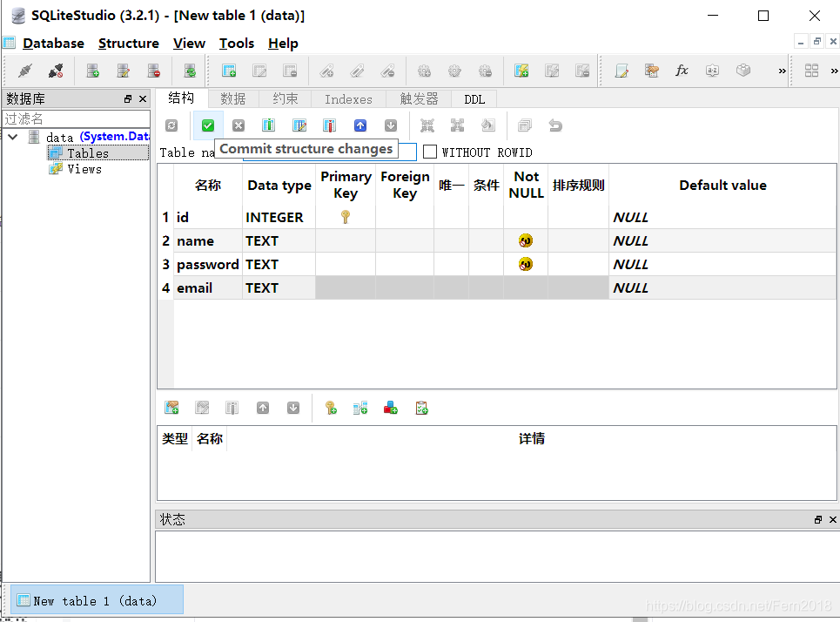Add table unique constraint colored blocks icon

[391, 408]
